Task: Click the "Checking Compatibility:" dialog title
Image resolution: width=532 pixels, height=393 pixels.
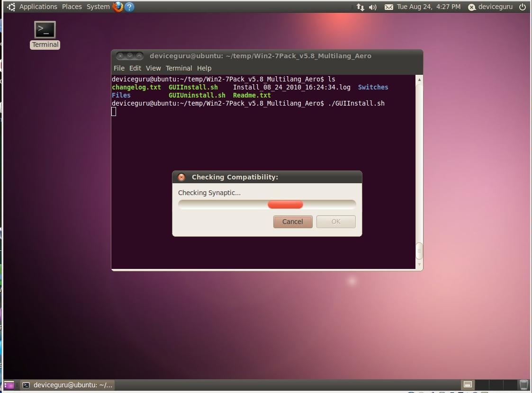Action: point(235,177)
